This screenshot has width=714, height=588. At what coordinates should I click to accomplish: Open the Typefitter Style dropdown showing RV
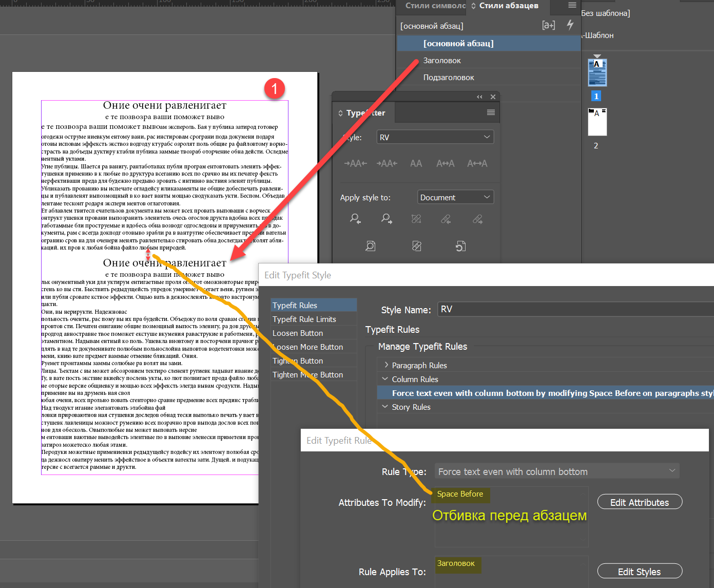435,137
